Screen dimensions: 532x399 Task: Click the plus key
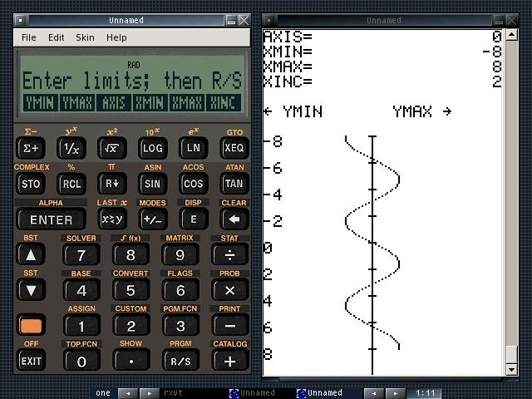point(229,361)
